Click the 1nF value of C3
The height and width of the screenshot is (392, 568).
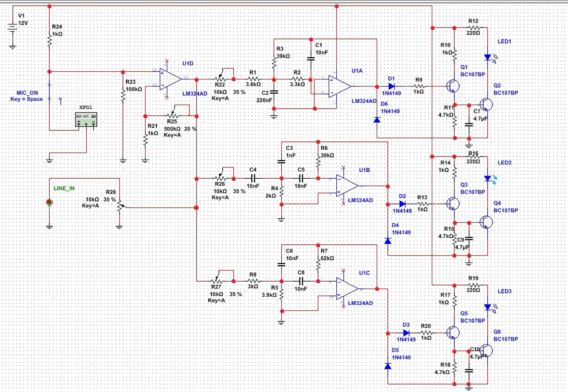290,155
